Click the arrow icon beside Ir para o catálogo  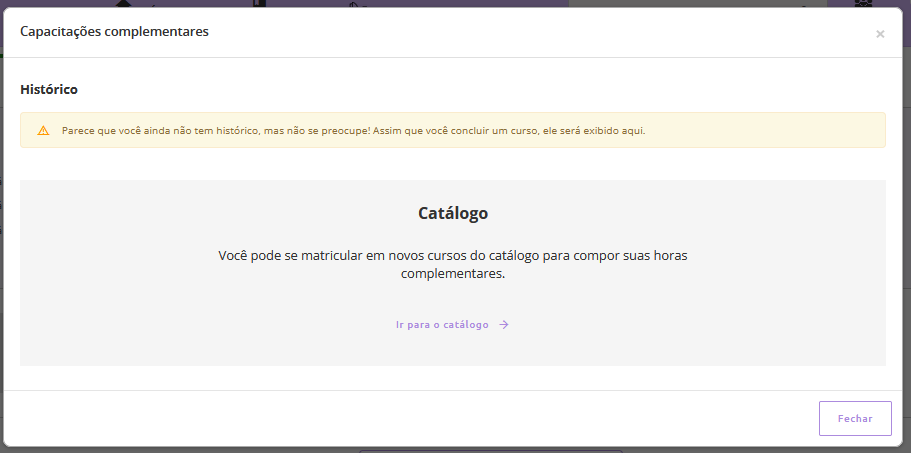click(504, 325)
